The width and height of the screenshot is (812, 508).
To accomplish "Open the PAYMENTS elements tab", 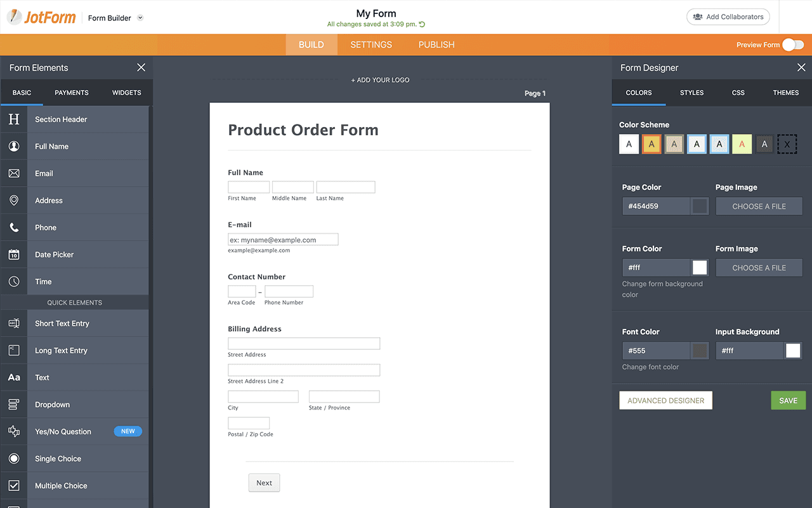I will coord(72,93).
